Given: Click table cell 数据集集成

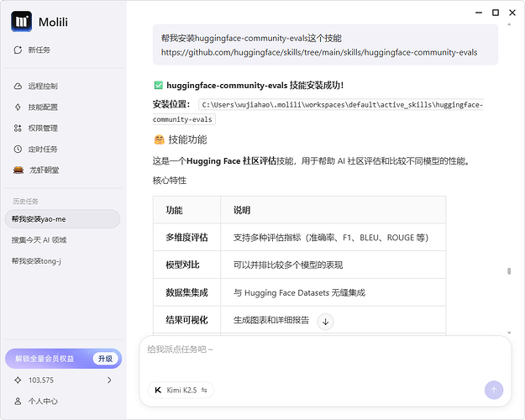Looking at the screenshot, I should click(186, 292).
